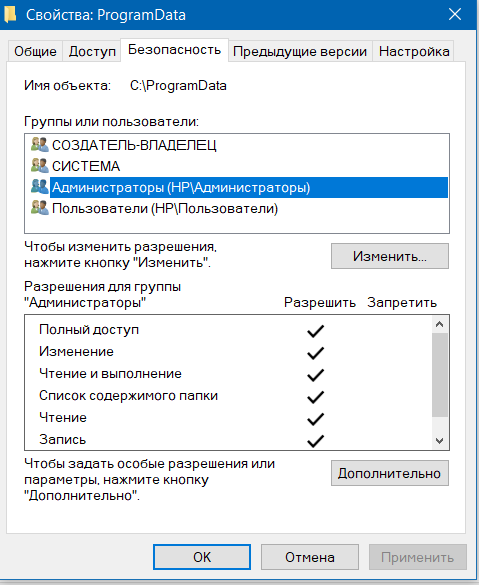Switch to the Общие tab
Image resolution: width=479 pixels, height=585 pixels.
[x=35, y=51]
